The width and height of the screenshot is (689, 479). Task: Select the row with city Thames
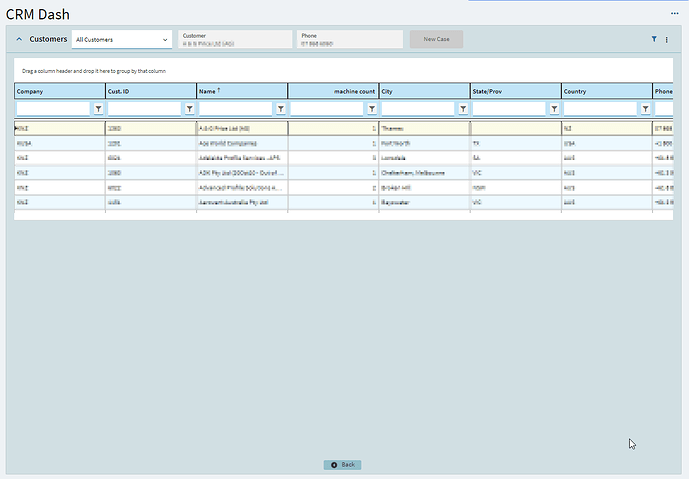(344, 128)
